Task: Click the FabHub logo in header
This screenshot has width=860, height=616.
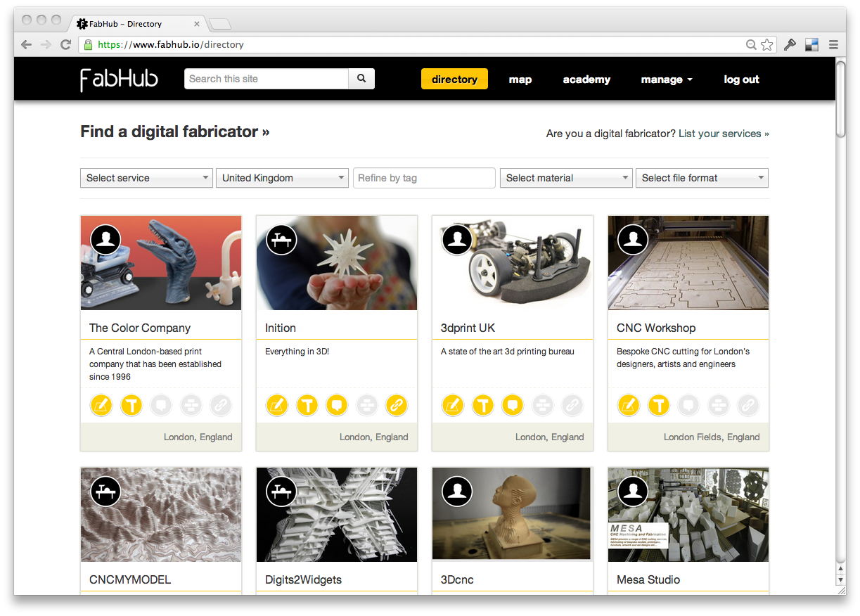Action: [x=119, y=79]
